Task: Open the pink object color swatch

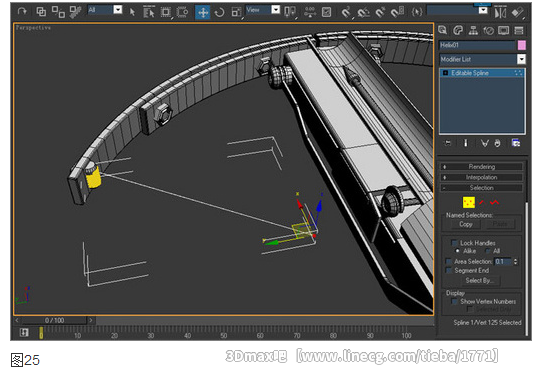Action: (x=522, y=45)
